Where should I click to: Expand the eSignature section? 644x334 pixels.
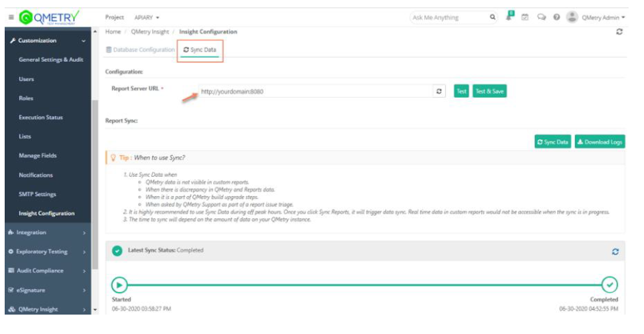[84, 290]
